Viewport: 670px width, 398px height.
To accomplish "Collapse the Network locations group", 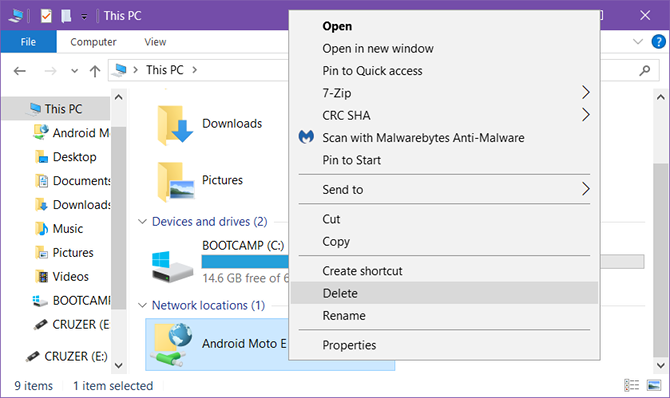I will click(142, 305).
